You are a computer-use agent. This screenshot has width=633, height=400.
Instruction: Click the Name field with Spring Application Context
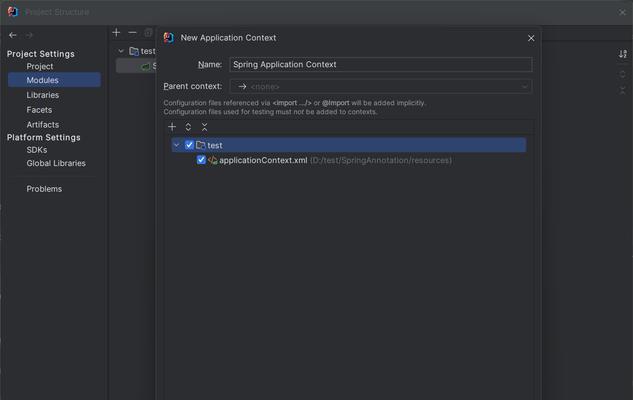pos(381,65)
